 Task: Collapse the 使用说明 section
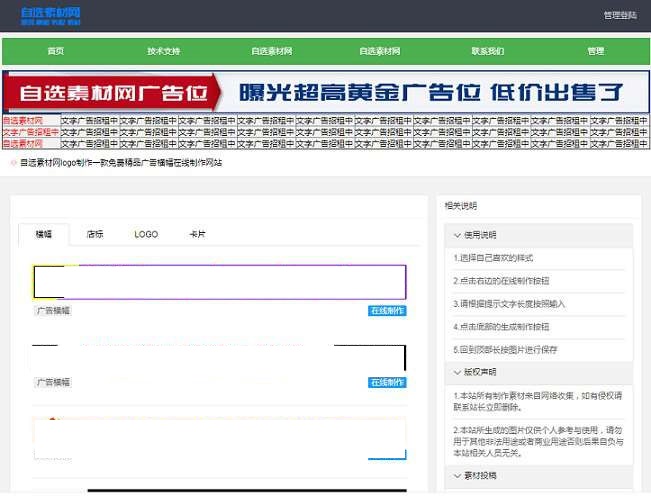[x=538, y=235]
